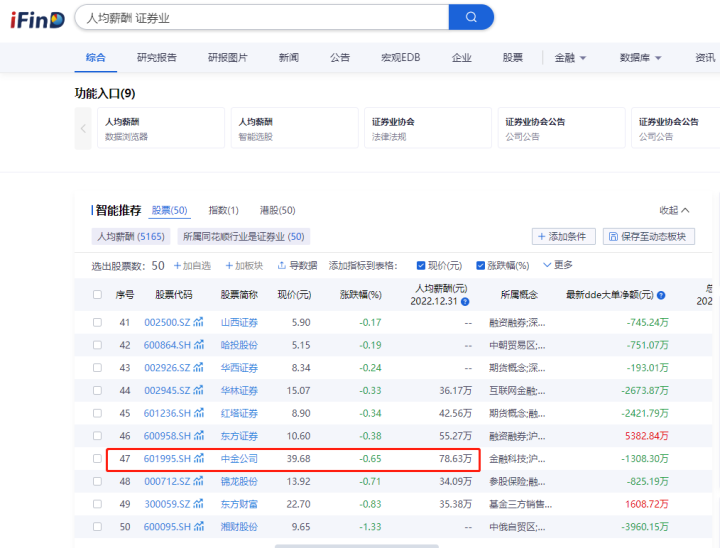Toggle the 涨跌幅(%) indicator checkbox

(x=479, y=265)
